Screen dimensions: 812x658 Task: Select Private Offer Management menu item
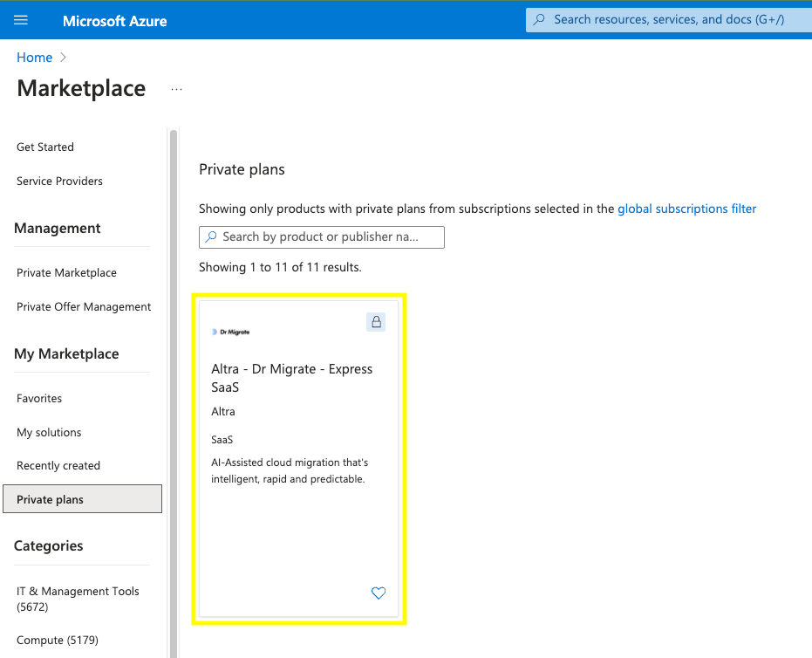84,306
